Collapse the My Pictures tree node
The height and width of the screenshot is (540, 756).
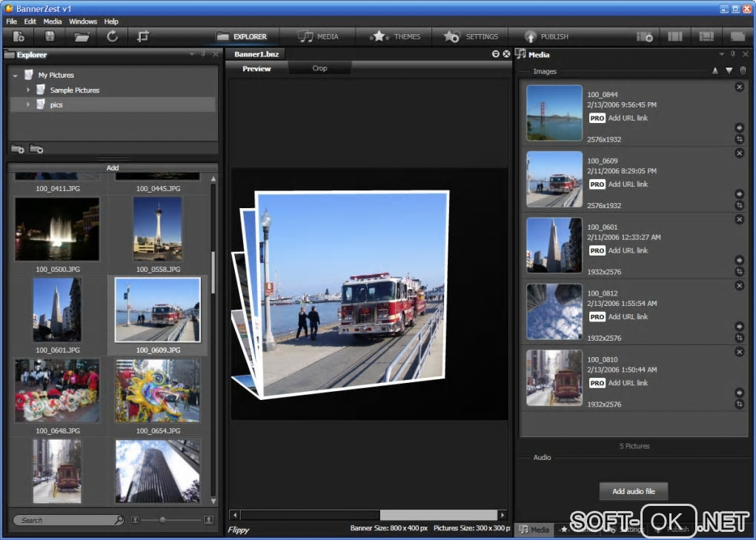pos(16,76)
